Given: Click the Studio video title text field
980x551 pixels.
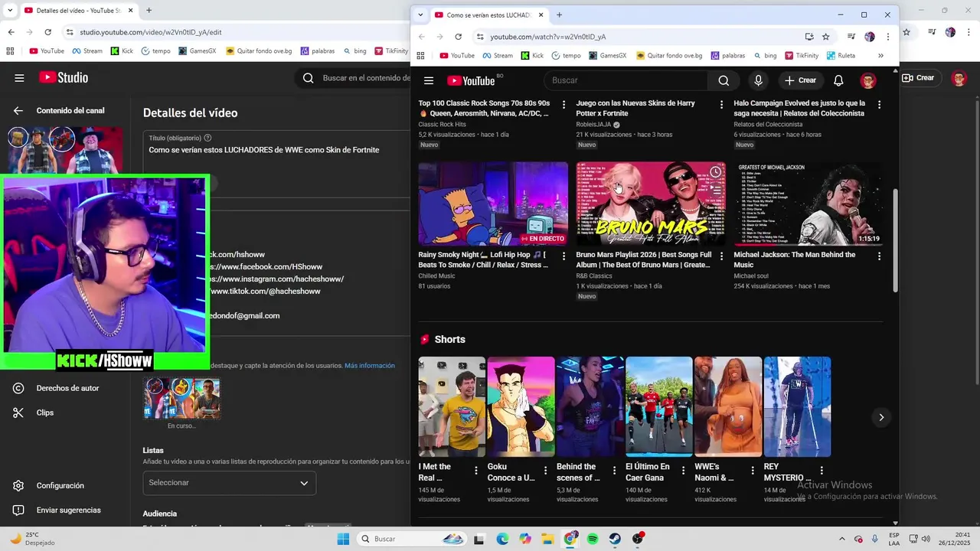Looking at the screenshot, I should pos(277,150).
